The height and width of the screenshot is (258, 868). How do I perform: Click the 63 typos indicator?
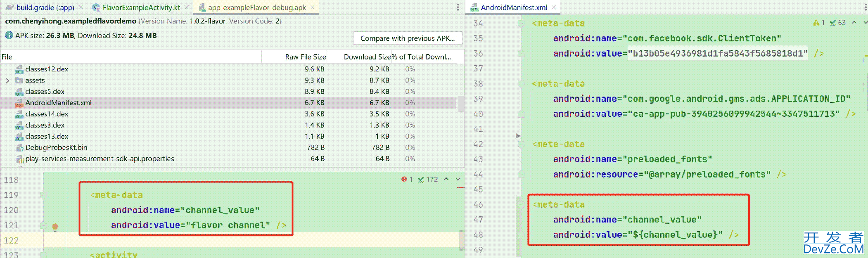838,23
